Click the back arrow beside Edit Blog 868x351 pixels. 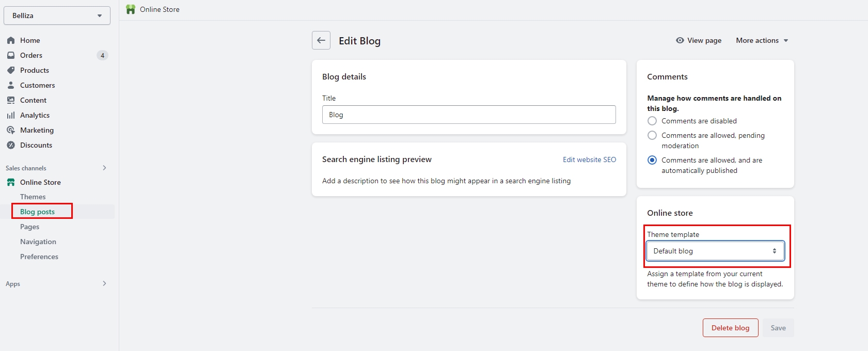(x=321, y=40)
